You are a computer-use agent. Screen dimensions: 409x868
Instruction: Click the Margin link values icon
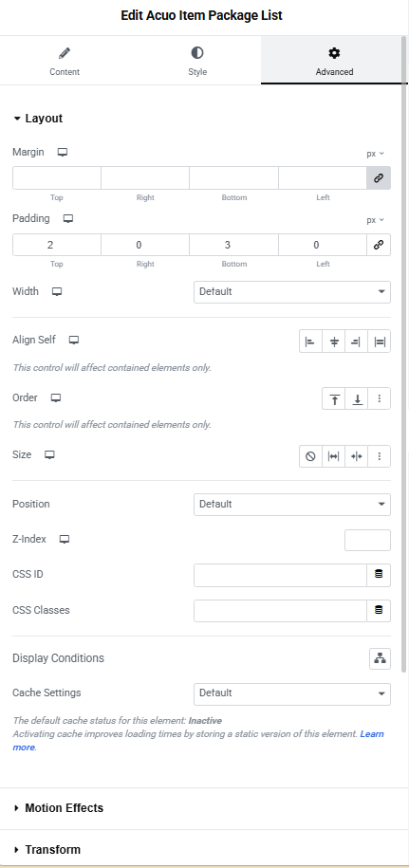379,178
